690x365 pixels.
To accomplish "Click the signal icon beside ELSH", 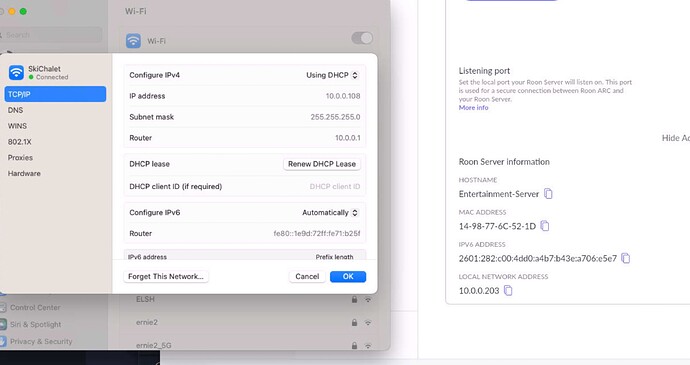I will (x=368, y=299).
